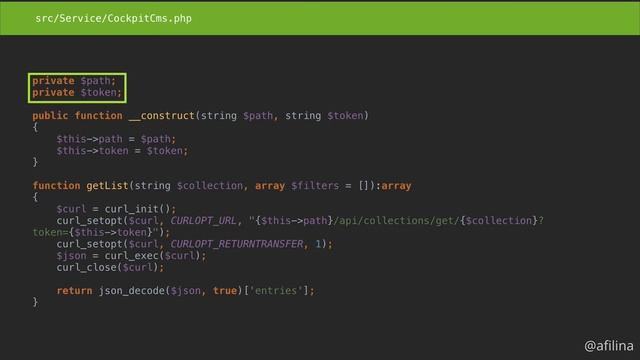Image resolution: width=640 pixels, height=360 pixels.
Task: Click the CURLOPT_URL constant
Action: (x=203, y=221)
